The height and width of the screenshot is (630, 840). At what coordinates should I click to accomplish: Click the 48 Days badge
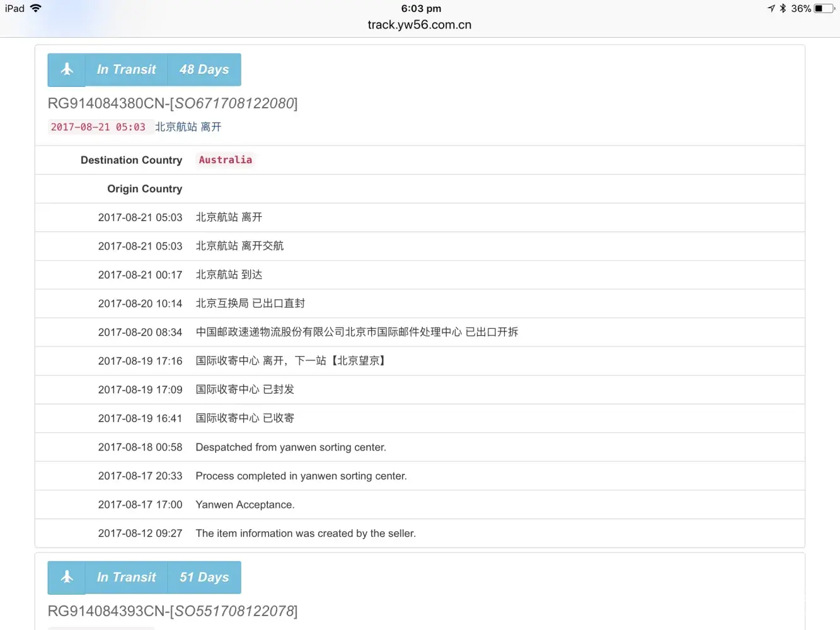coord(204,70)
